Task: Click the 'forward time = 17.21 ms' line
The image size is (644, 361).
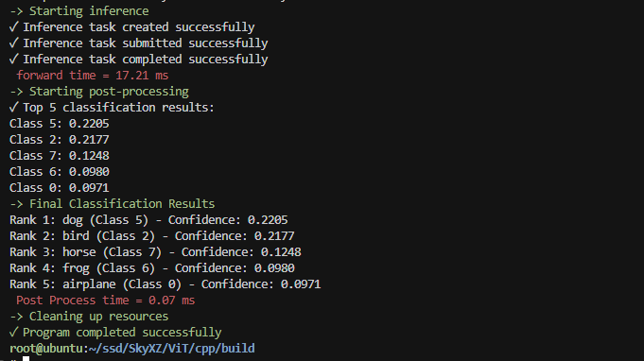Action: (93, 76)
